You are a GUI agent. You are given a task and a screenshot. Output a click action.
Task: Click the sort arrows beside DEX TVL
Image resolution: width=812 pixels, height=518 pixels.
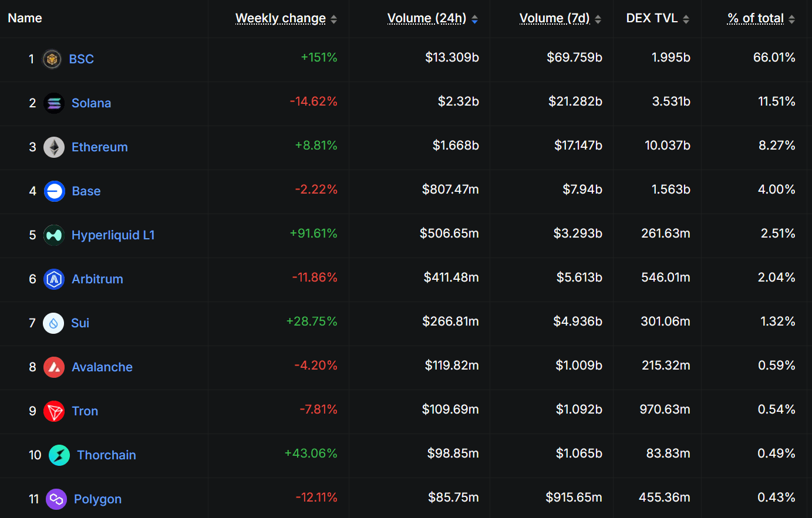(x=686, y=18)
